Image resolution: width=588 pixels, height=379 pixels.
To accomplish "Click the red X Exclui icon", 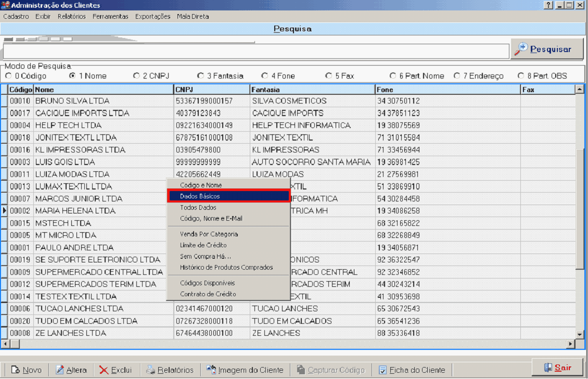I will (104, 370).
